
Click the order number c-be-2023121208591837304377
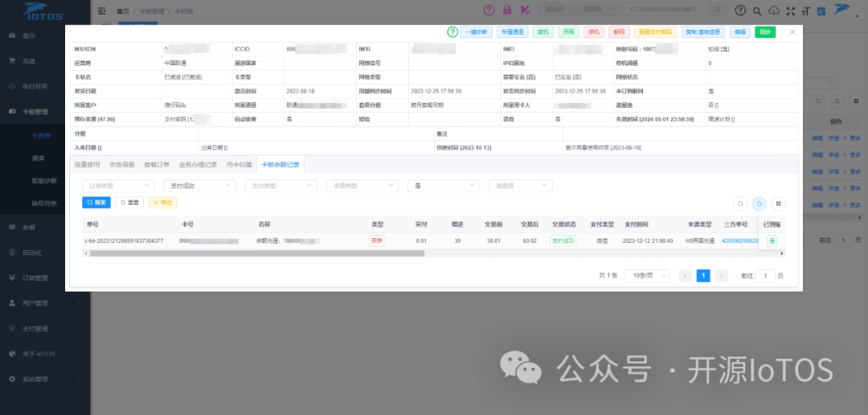[x=124, y=241]
